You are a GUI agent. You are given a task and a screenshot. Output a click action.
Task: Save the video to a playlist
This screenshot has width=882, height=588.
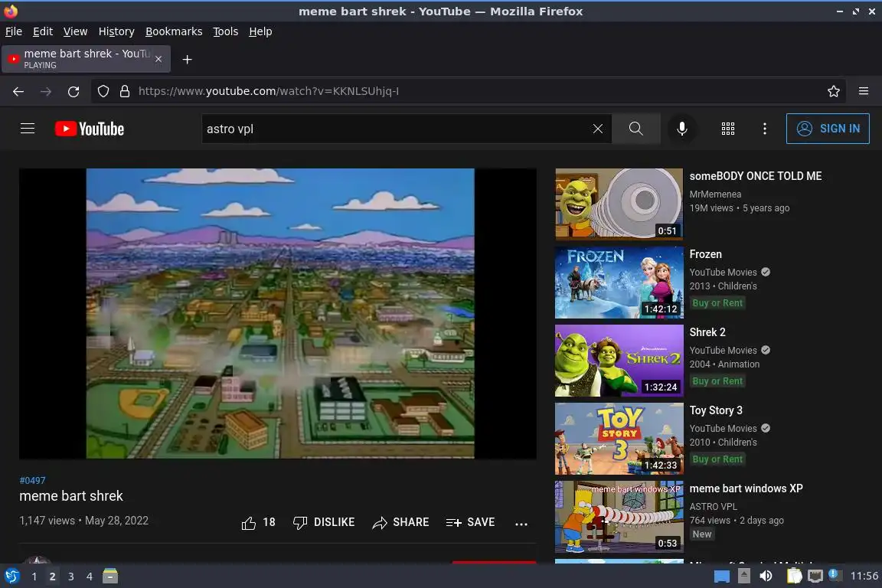(x=470, y=523)
